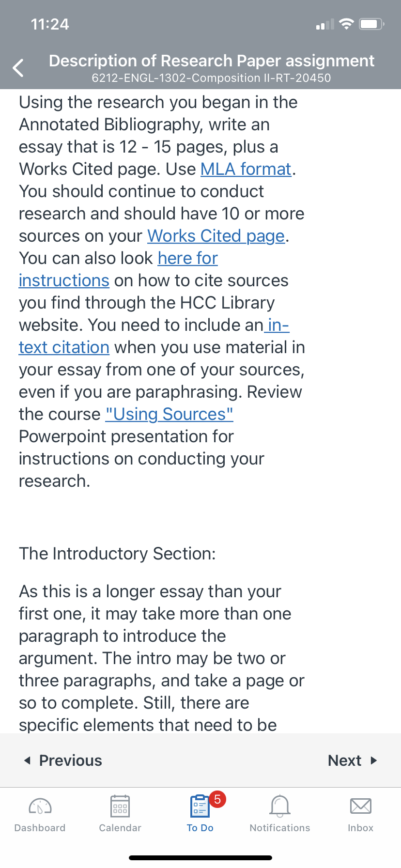Tap the Wi-Fi status icon
The height and width of the screenshot is (868, 401).
coord(346,24)
